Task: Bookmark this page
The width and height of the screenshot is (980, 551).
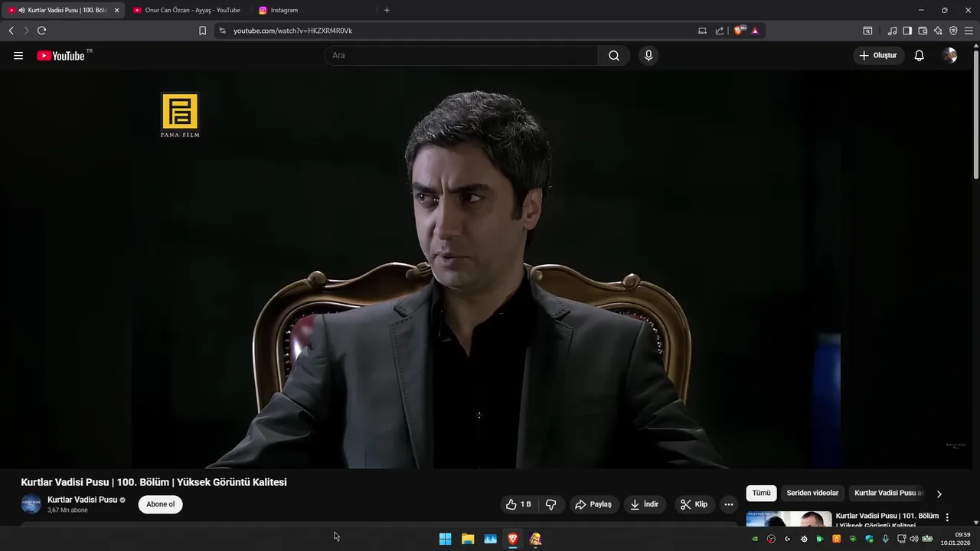Action: [202, 31]
